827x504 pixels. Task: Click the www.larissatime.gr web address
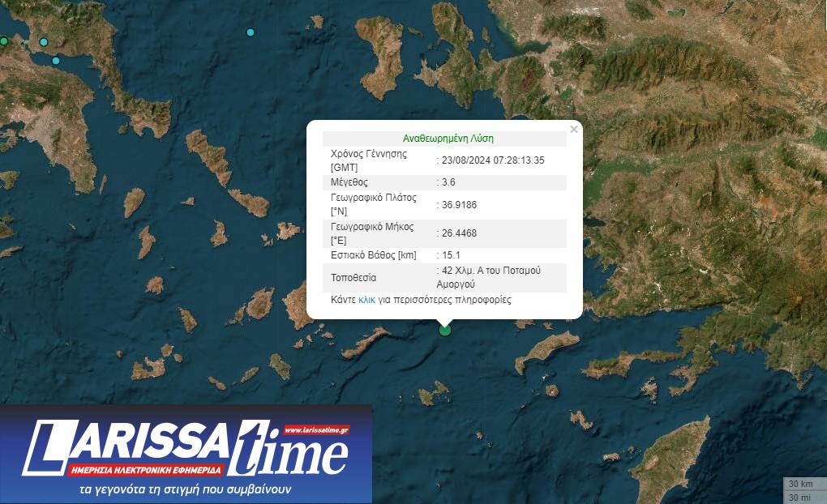click(316, 429)
